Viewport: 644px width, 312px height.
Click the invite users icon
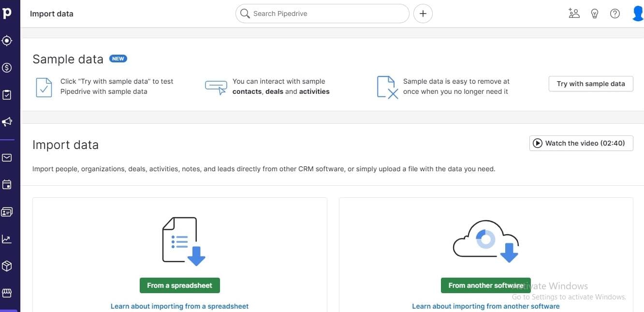coord(574,14)
